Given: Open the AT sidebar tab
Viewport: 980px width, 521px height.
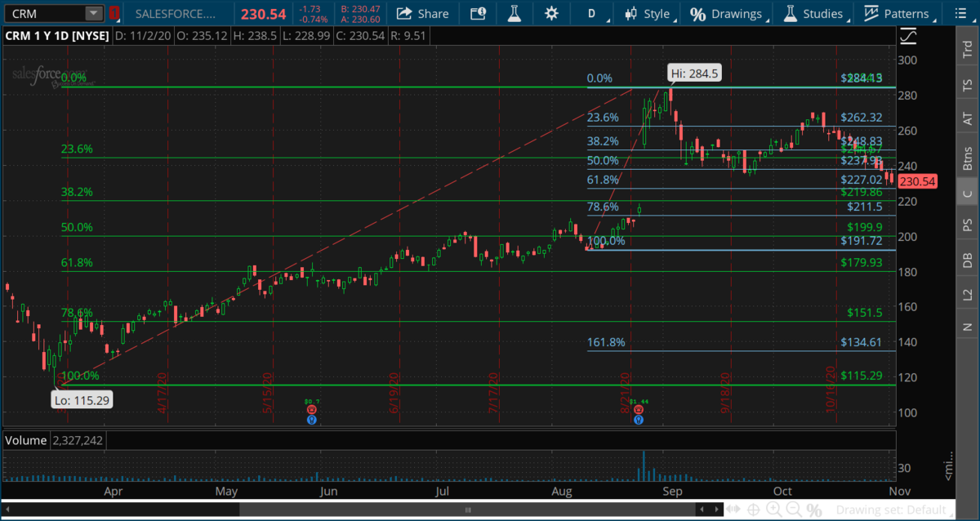Looking at the screenshot, I should (x=968, y=119).
